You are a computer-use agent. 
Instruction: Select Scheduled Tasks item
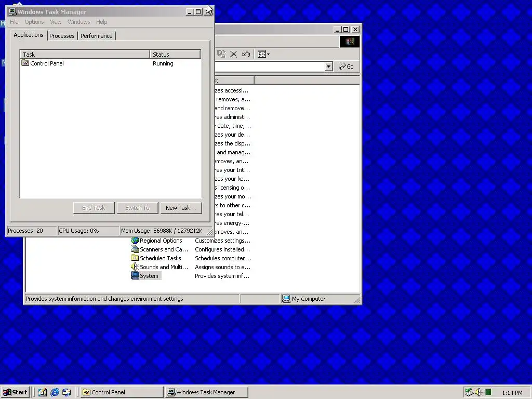pos(156,258)
